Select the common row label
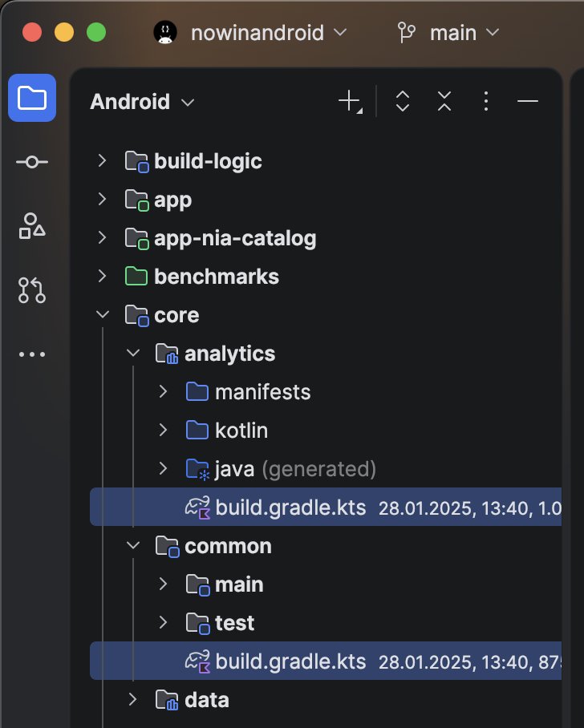The width and height of the screenshot is (584, 728). [228, 547]
